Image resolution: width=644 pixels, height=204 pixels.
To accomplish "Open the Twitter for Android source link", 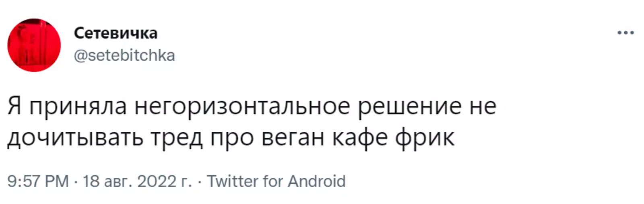I will click(276, 181).
